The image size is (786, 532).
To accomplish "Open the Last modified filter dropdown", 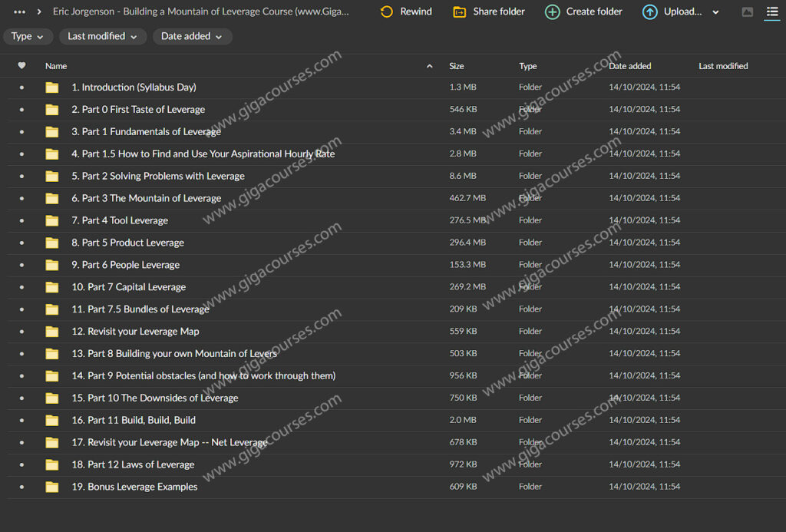I will point(102,37).
